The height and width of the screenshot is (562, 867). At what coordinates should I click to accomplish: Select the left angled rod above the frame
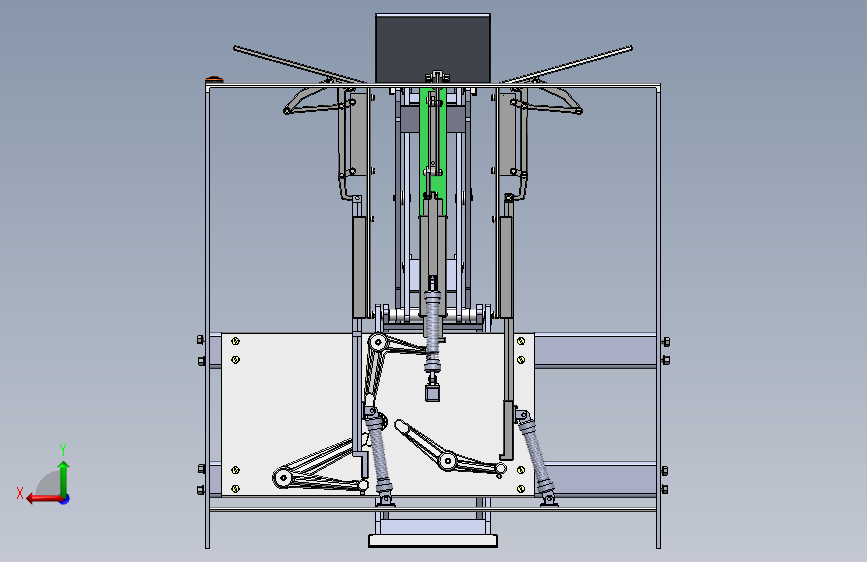pyautogui.click(x=299, y=65)
